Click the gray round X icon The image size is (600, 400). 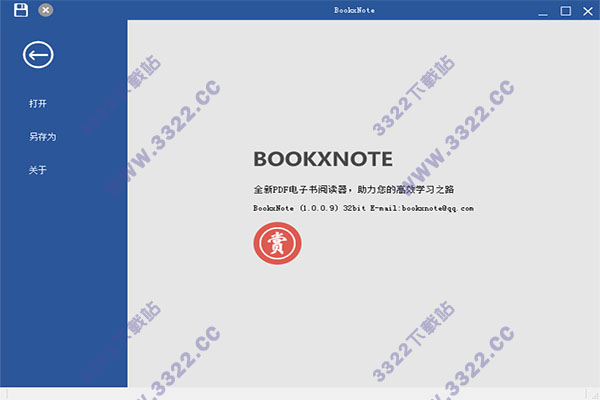coord(46,10)
